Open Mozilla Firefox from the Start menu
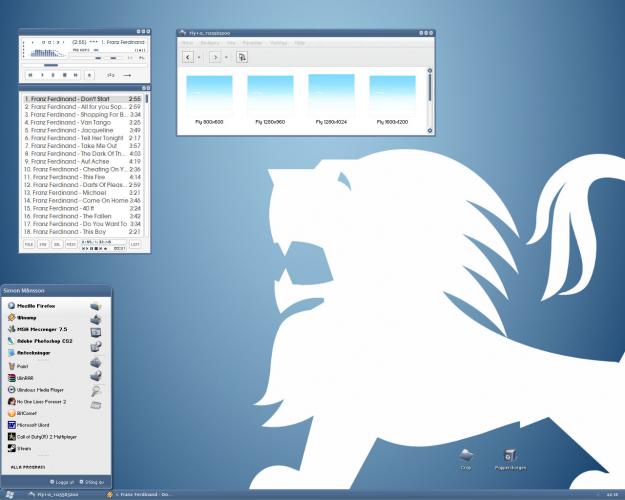The width and height of the screenshot is (625, 500). click(x=40, y=304)
